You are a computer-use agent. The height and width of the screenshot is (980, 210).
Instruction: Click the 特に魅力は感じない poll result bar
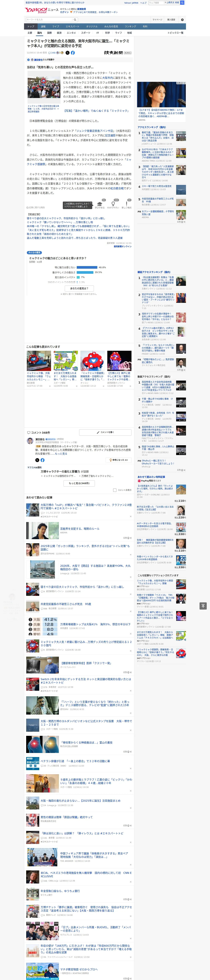(87, 267)
